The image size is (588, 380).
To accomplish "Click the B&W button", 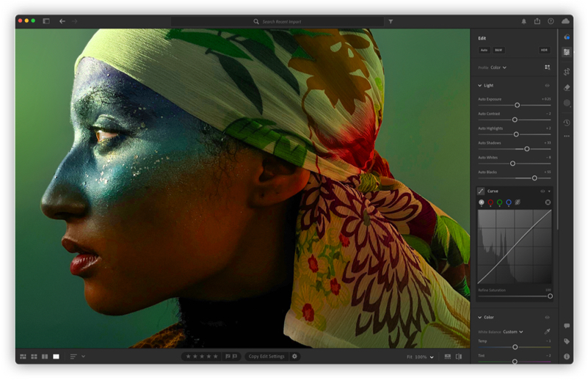I will pos(498,50).
